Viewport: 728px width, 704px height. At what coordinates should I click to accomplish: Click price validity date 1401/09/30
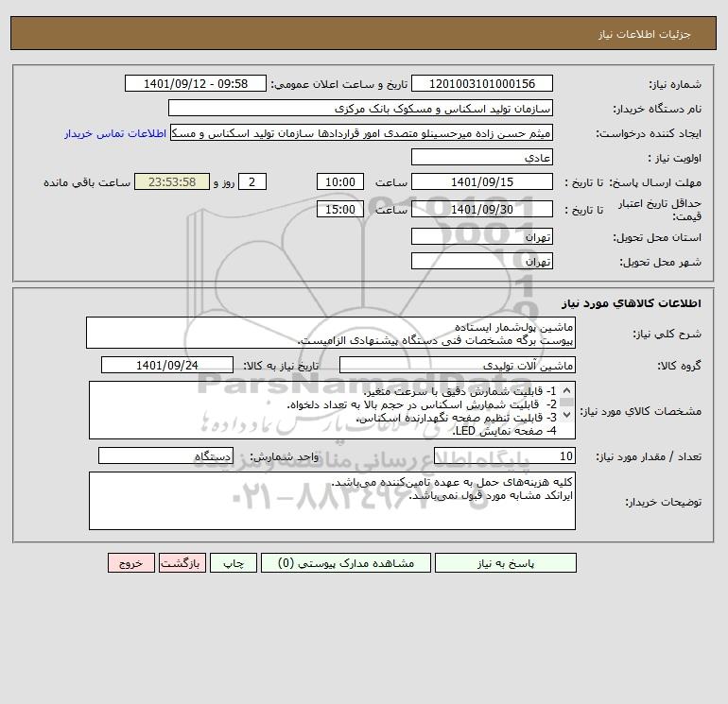coord(482,209)
